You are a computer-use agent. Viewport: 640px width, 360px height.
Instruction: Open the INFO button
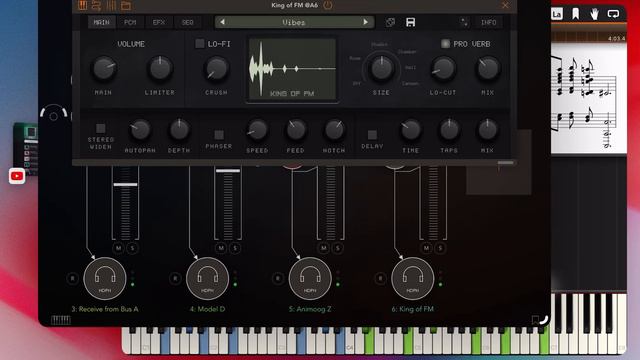489,22
